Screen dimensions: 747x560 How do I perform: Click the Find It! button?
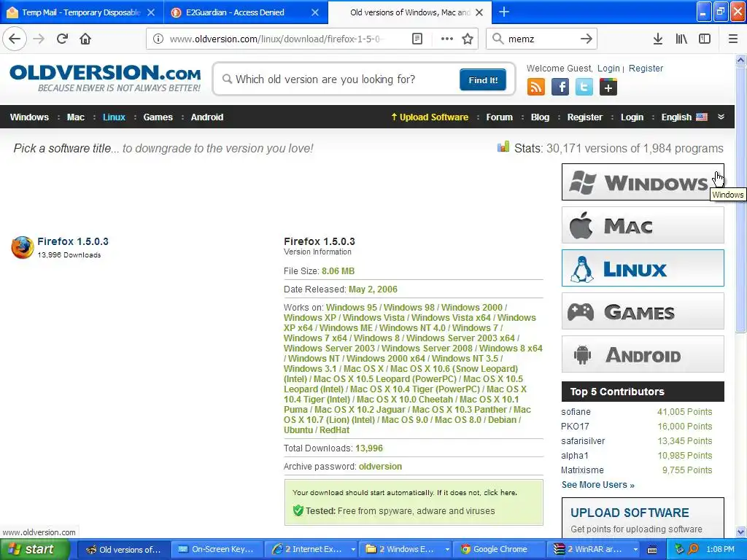(483, 79)
